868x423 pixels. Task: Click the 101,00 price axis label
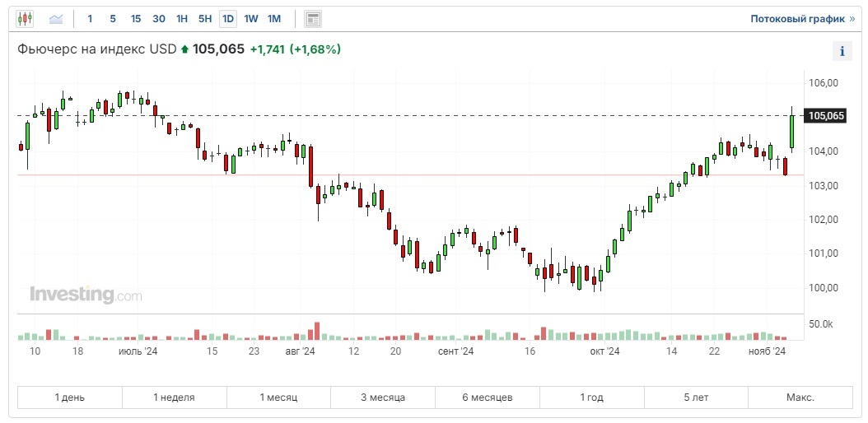point(824,253)
